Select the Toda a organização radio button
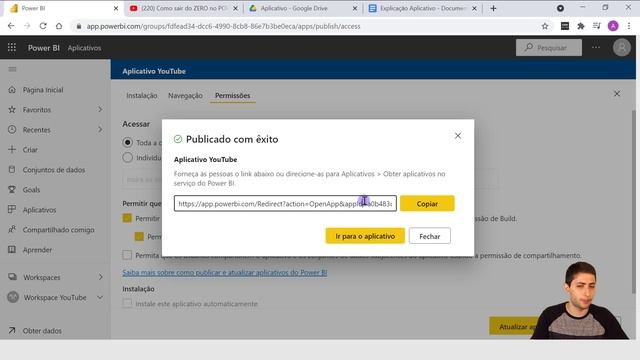 127,142
